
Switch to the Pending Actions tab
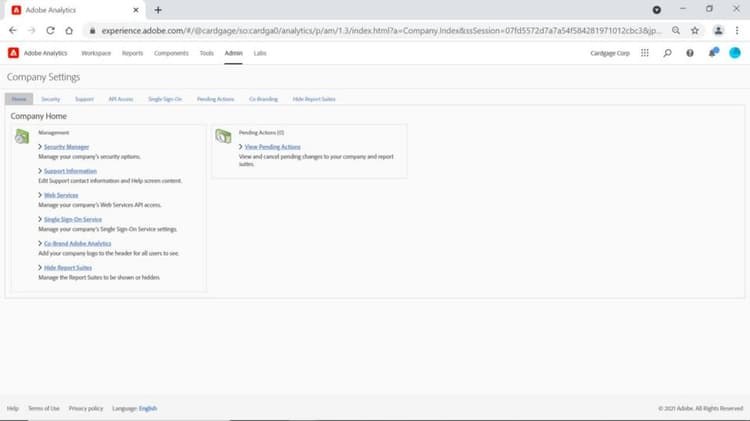[215, 99]
